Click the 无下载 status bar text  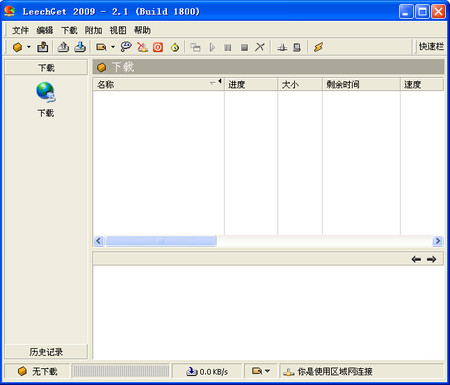(45, 371)
